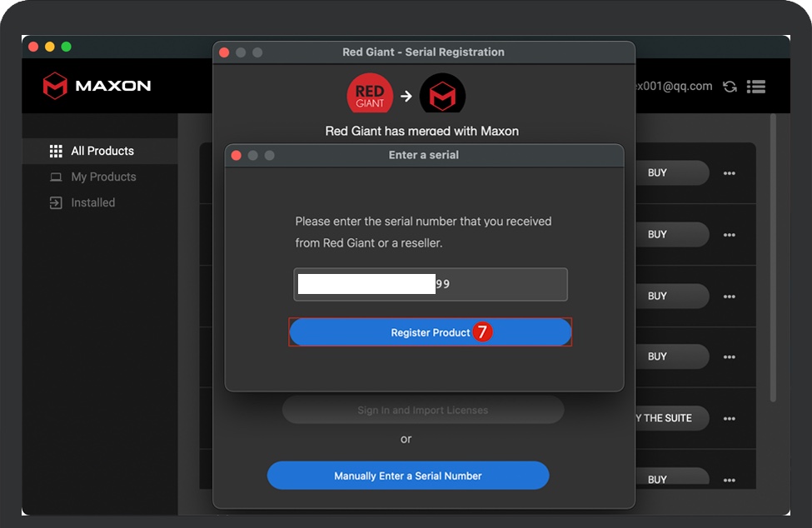Open the list menu icon in the header

(756, 87)
